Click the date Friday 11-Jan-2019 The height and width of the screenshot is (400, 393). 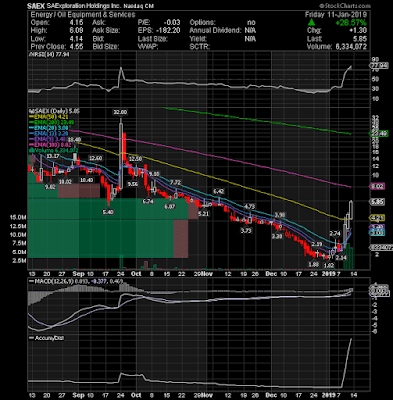(335, 14)
